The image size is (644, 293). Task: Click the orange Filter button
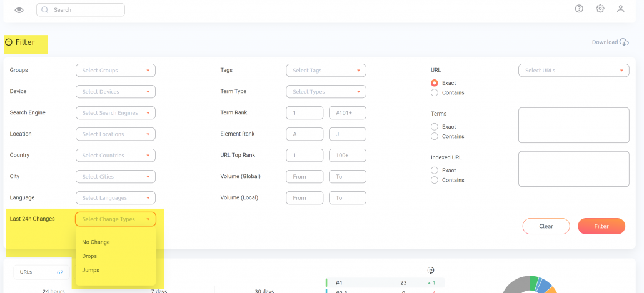click(601, 226)
